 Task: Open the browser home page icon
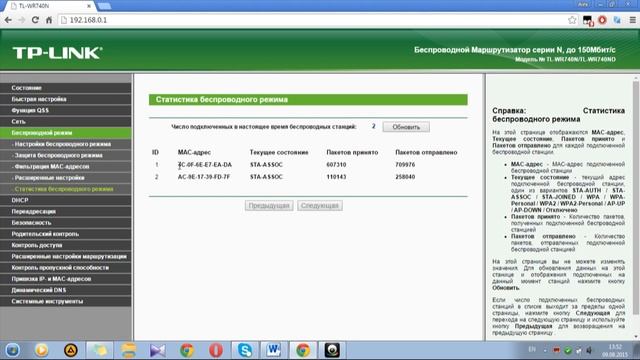49,20
